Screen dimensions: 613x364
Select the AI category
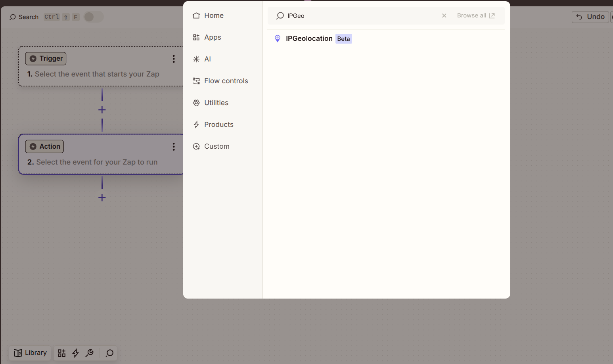pyautogui.click(x=207, y=59)
